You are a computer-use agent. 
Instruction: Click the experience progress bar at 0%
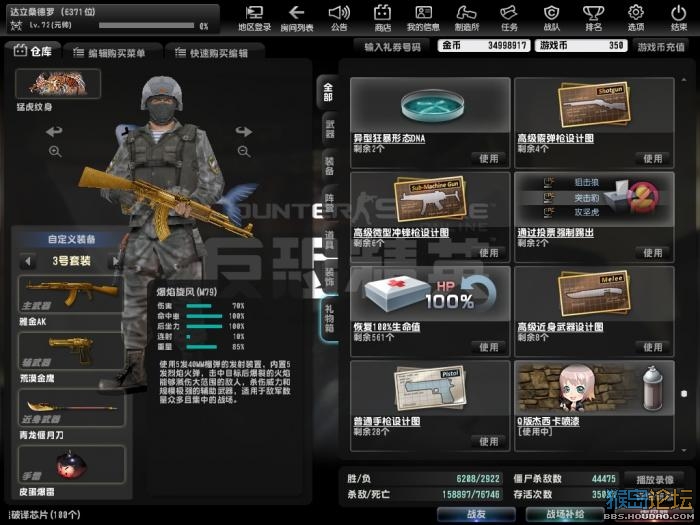pos(146,26)
